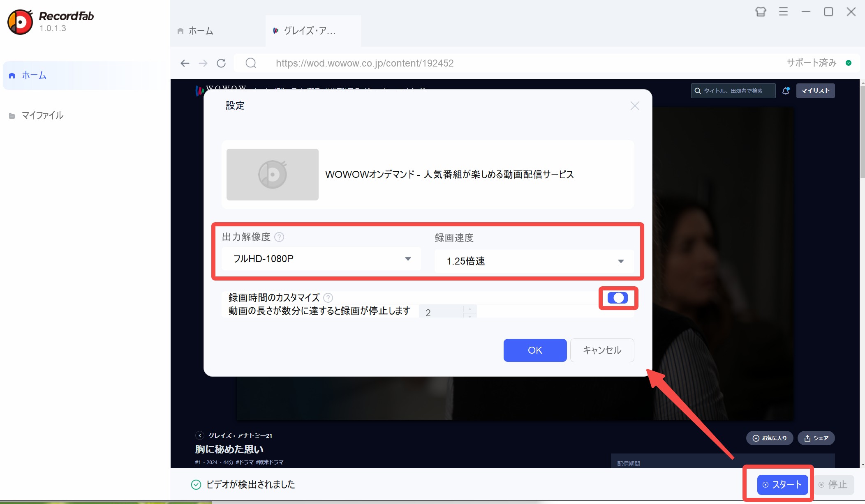Screen dimensions: 865x504
Task: Click the ビデオが検出されました status text
Action: coord(250,485)
